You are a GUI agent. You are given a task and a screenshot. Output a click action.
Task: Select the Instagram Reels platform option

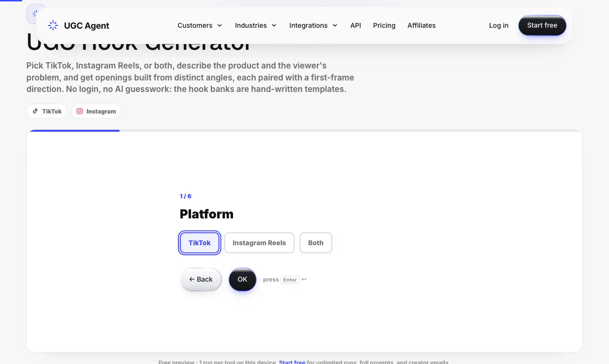(x=259, y=243)
